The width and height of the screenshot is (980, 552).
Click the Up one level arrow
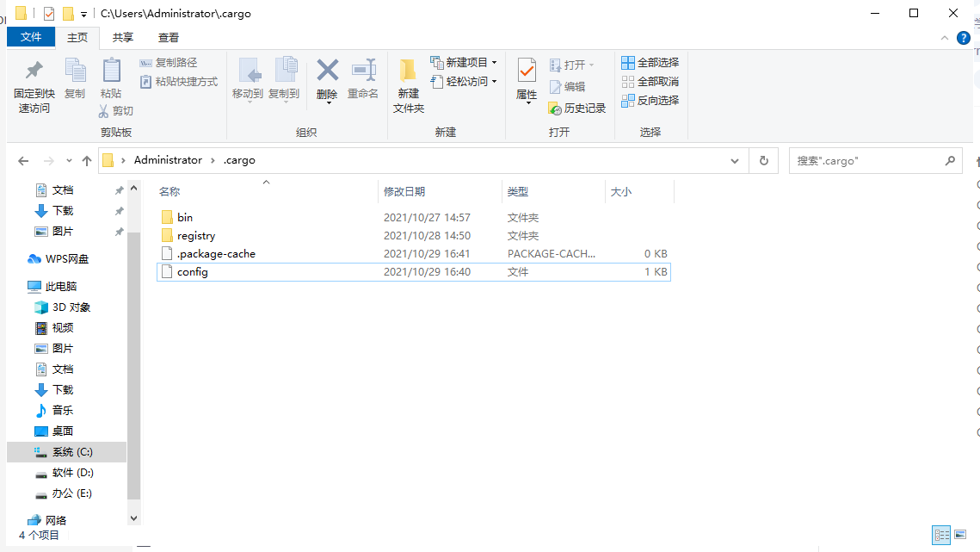[87, 161]
